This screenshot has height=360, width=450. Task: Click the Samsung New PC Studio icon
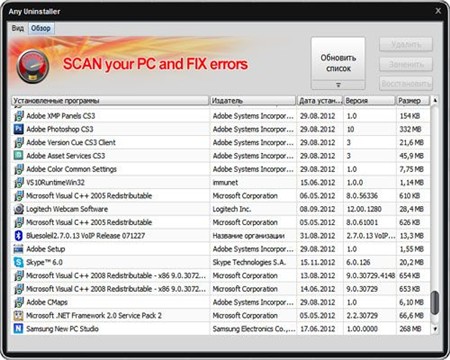(x=18, y=329)
